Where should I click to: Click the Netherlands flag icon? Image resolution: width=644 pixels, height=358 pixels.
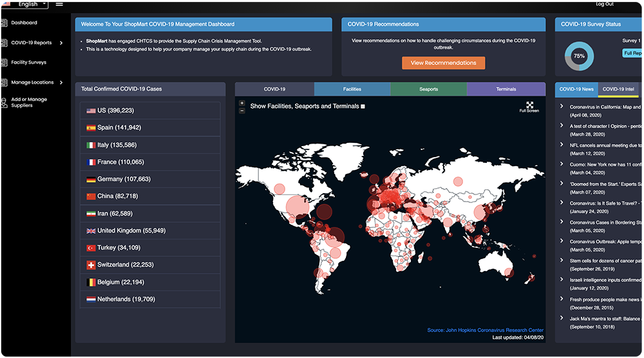pos(91,299)
